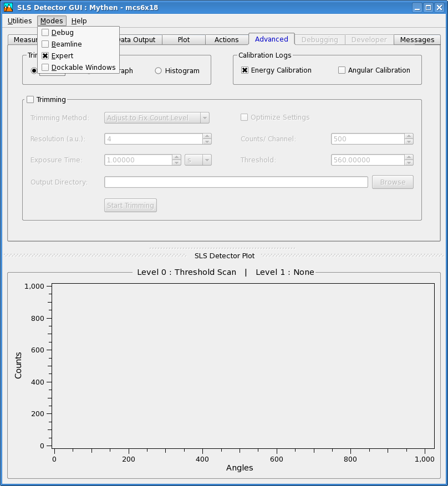Open the exposure time unit dropdown

pyautogui.click(x=198, y=160)
